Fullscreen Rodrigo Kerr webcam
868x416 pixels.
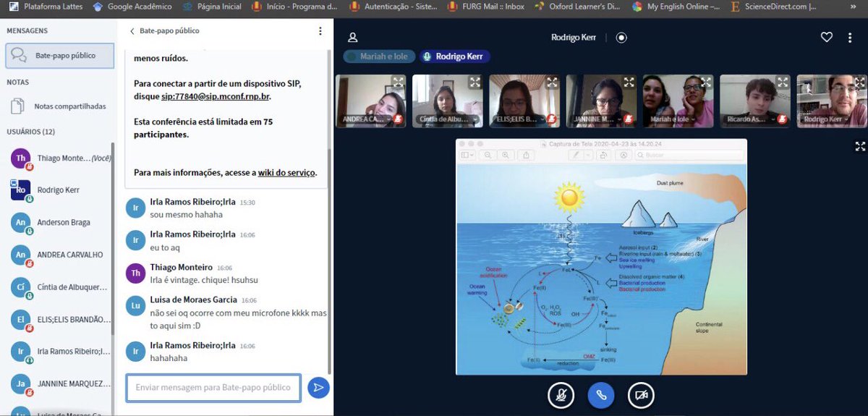pyautogui.click(x=860, y=82)
